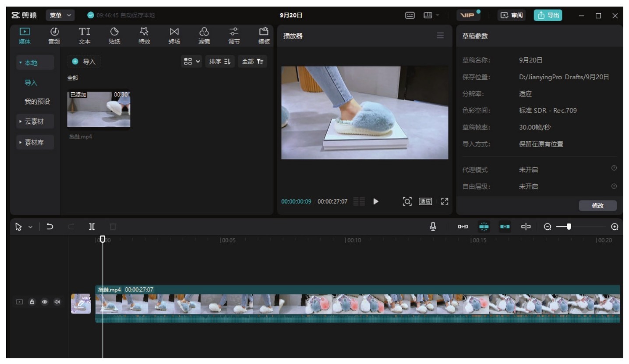
Task: Enter fullscreen preview in player
Action: click(445, 201)
